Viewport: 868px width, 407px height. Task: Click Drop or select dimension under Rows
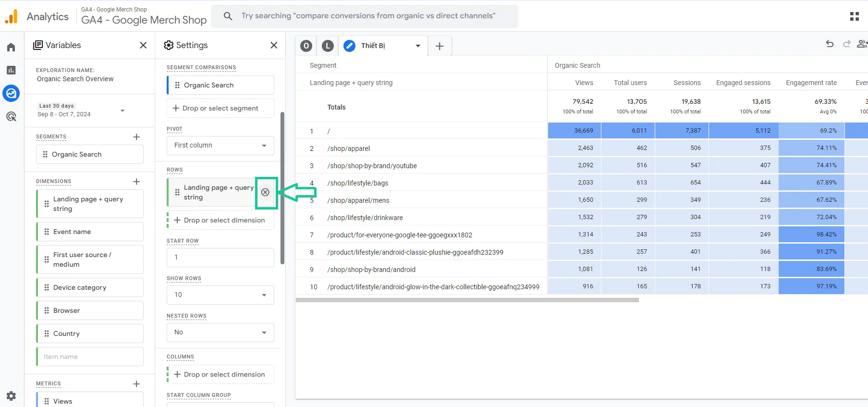[x=220, y=220]
